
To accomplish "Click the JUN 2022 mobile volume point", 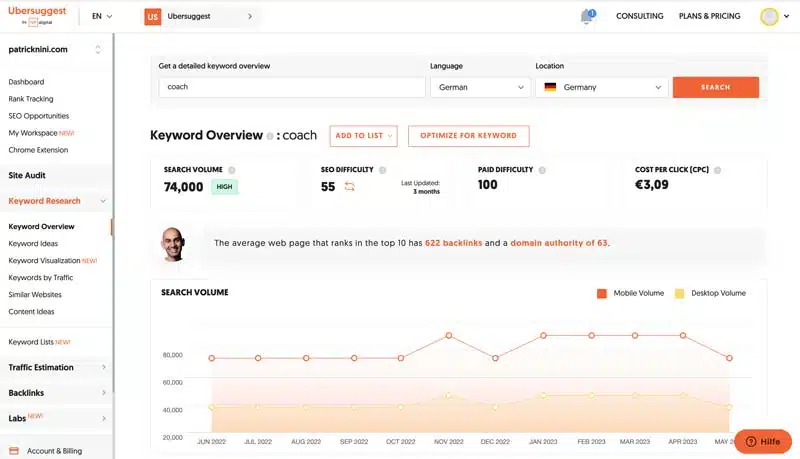I will (212, 358).
